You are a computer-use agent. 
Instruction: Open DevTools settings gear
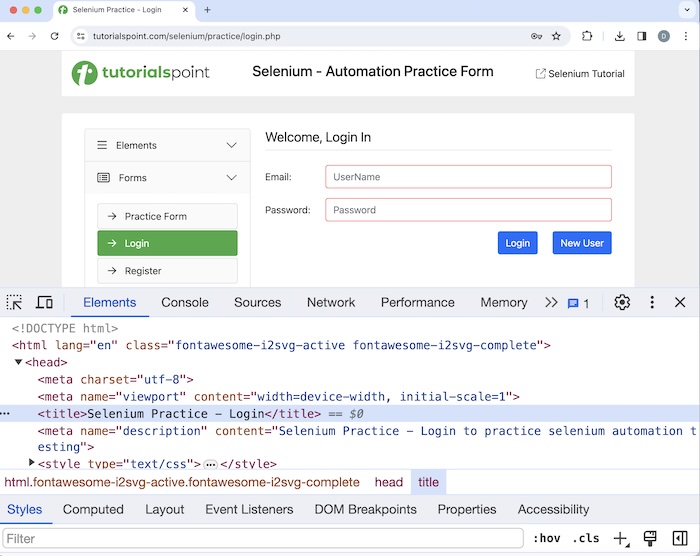(622, 302)
